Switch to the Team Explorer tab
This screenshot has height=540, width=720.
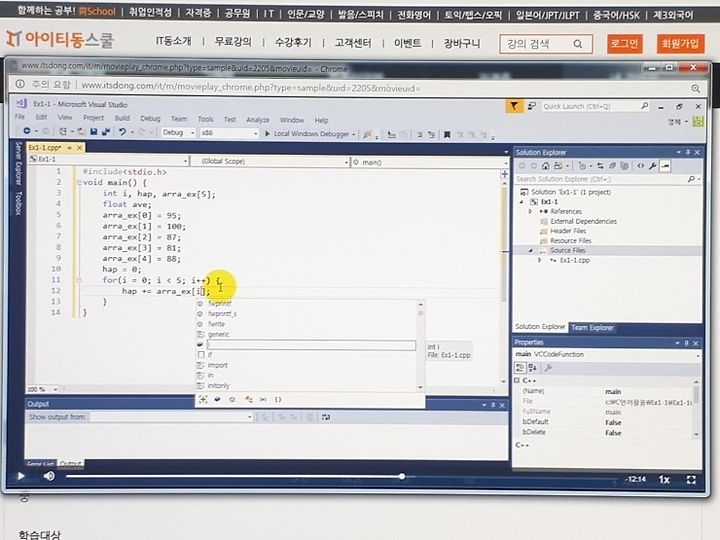click(x=592, y=327)
